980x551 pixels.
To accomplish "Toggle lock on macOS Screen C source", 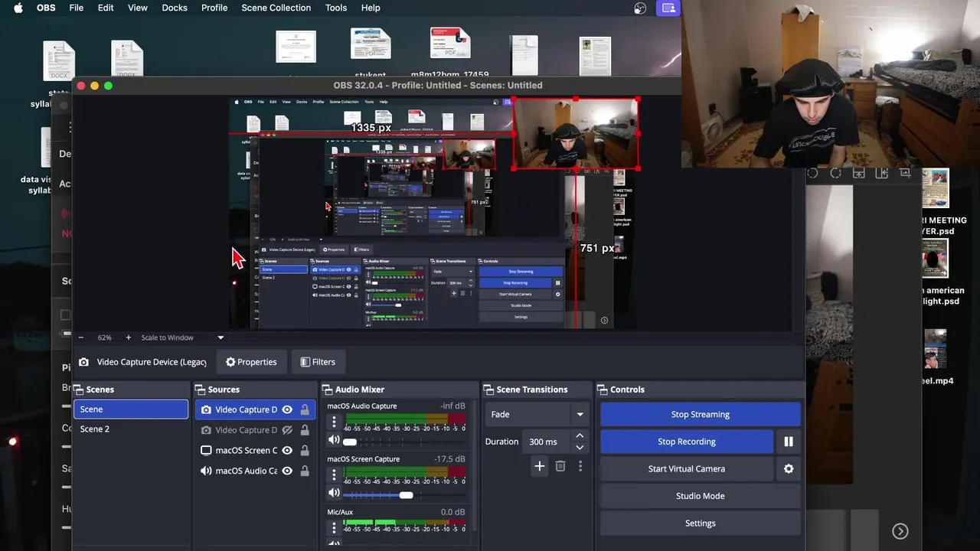I will coord(305,451).
